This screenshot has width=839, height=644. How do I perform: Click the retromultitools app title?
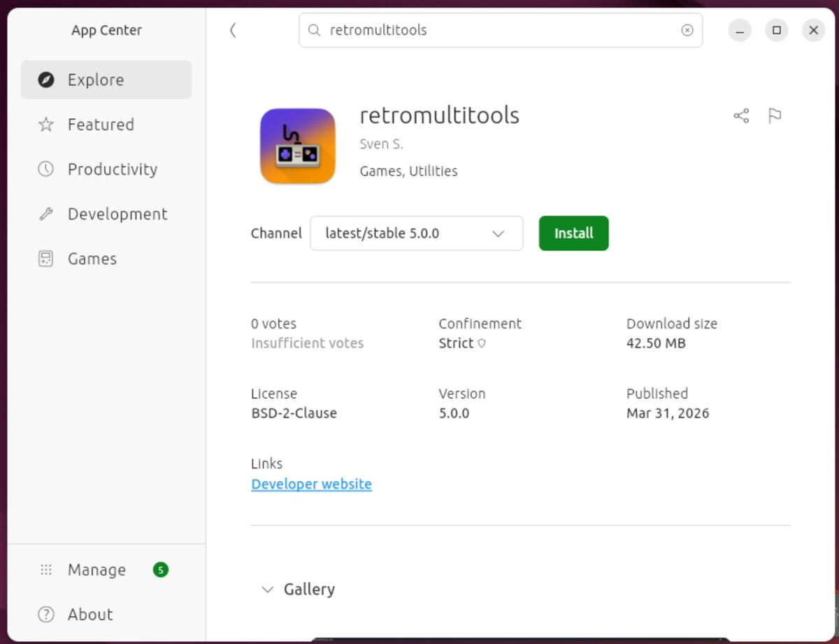click(440, 115)
